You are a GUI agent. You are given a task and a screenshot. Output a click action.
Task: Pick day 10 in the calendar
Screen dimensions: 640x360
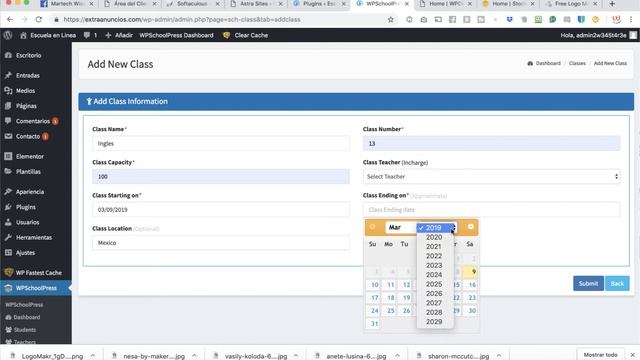pyautogui.click(x=374, y=284)
